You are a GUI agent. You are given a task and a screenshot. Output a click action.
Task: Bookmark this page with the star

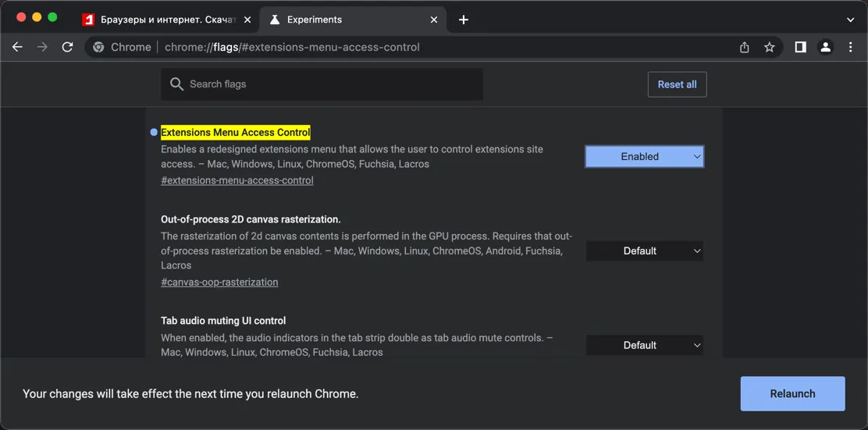coord(770,47)
